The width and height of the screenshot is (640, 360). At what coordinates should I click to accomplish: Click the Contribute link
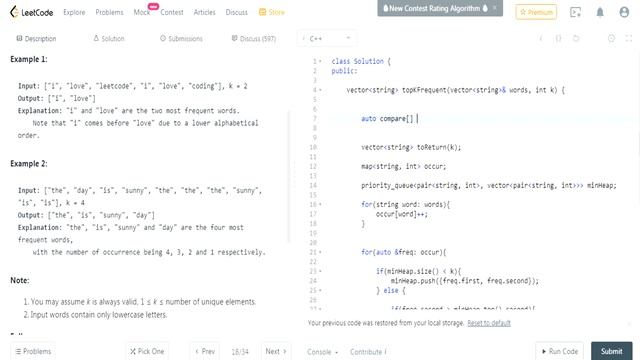coord(368,352)
